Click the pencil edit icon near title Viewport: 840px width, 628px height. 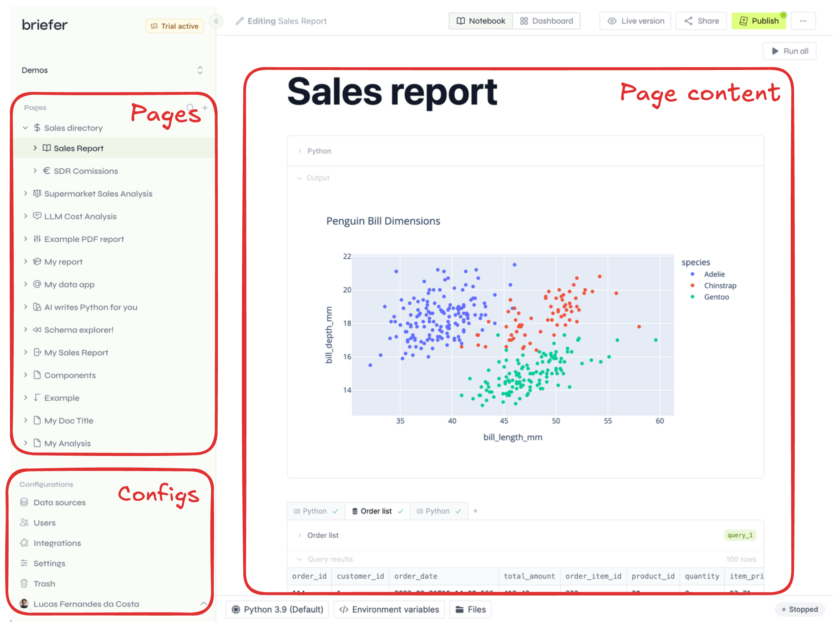[x=239, y=21]
